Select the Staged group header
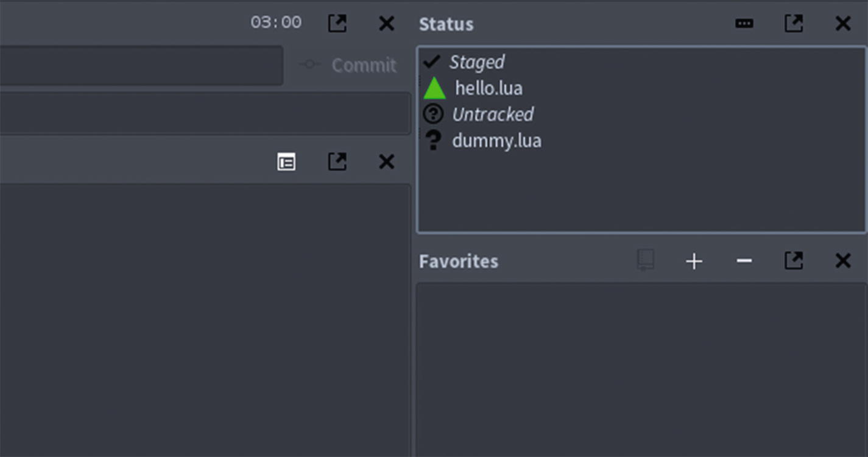The height and width of the screenshot is (457, 868). pos(477,62)
